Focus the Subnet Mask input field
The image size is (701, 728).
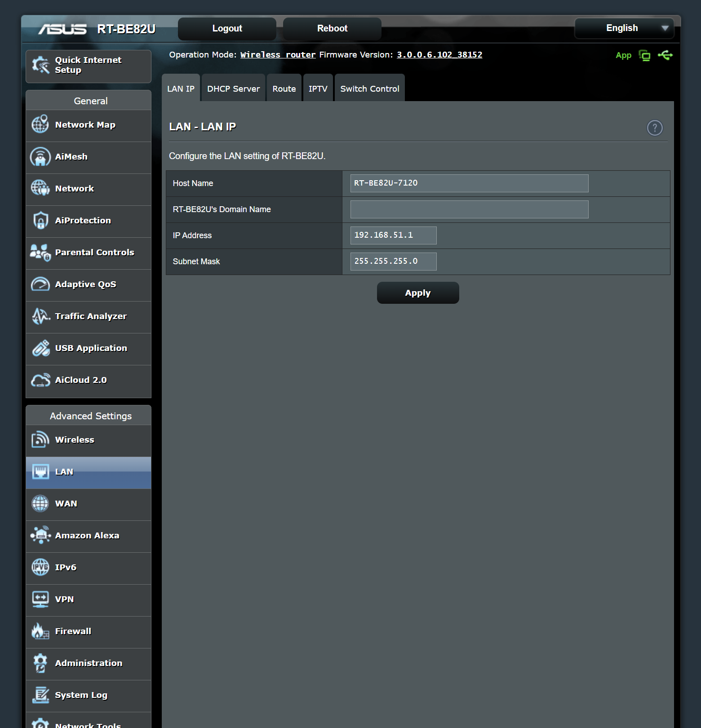point(393,262)
